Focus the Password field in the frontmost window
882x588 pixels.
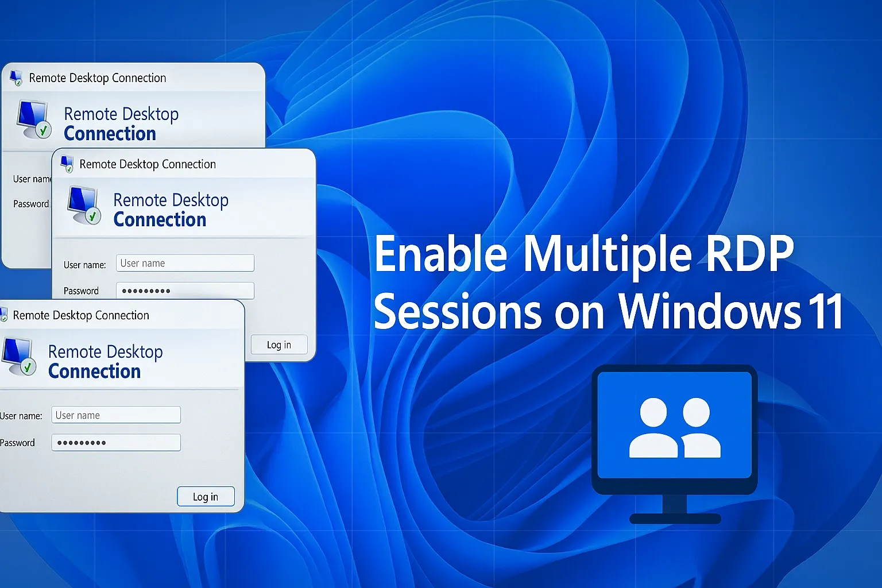tap(116, 442)
